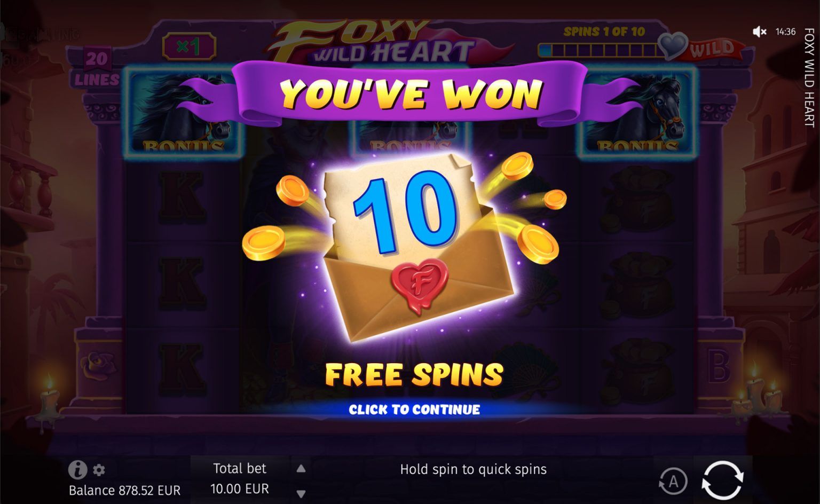820x504 pixels.
Task: Click the Balance amount text
Action: tap(125, 490)
